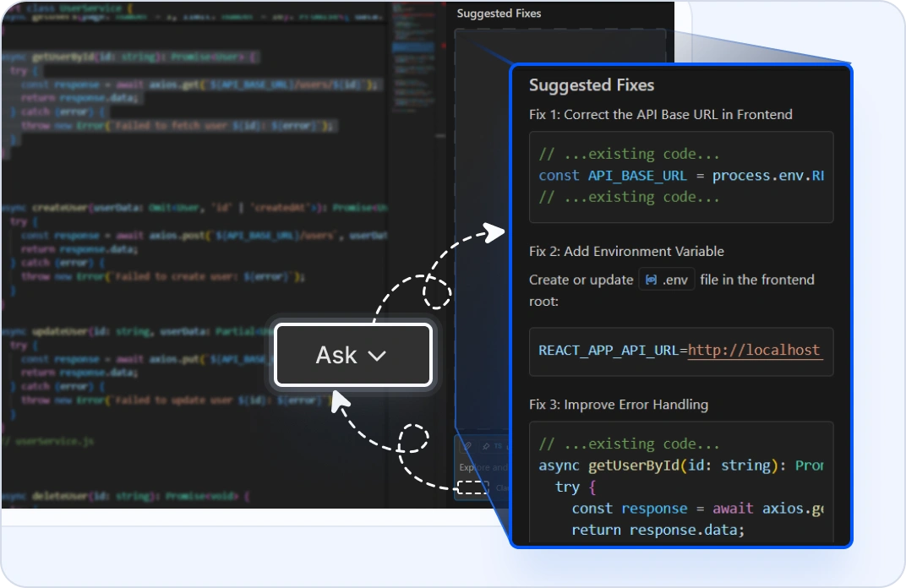Click Fix 1: Correct the API Base URL heading

[x=660, y=114]
